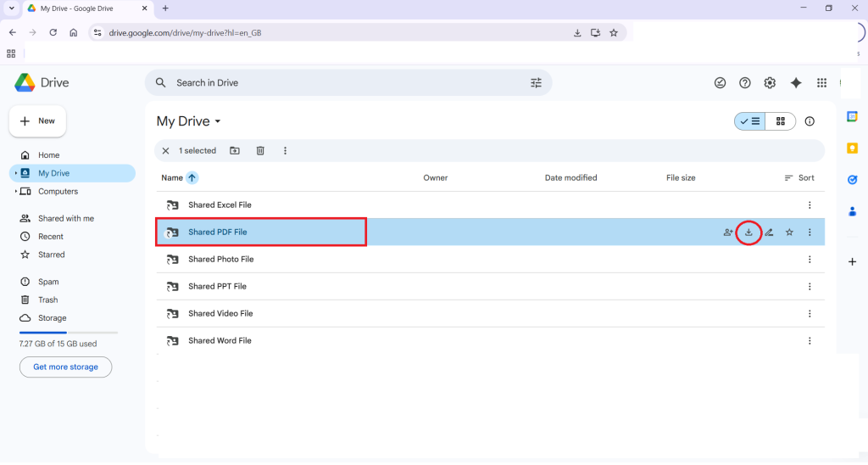This screenshot has height=465, width=868.
Task: Click the Get more storage button
Action: point(65,367)
